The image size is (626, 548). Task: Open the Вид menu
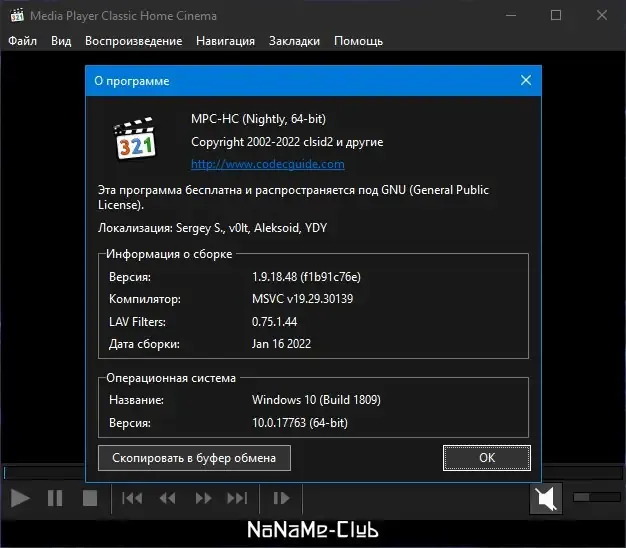pyautogui.click(x=61, y=41)
